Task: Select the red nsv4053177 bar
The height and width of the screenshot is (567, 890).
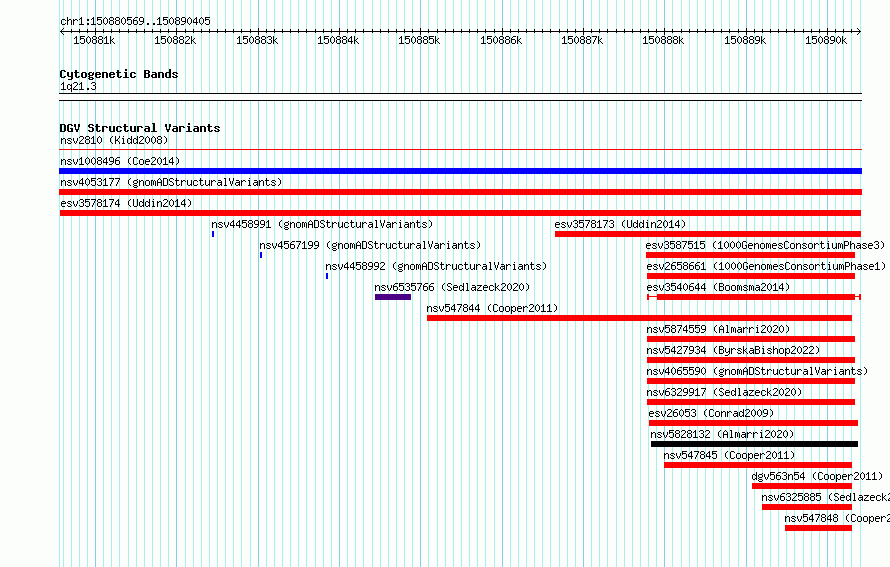Action: click(x=460, y=192)
